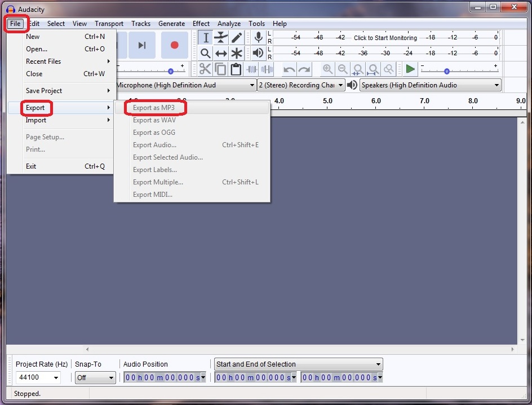Select the Multi-Tool asterisk icon

[237, 53]
